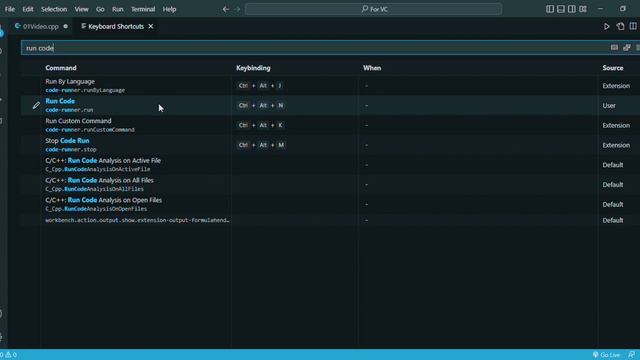Viewport: 640px width, 360px height.
Task: Toggle primary side bar layout icon
Action: point(550,9)
